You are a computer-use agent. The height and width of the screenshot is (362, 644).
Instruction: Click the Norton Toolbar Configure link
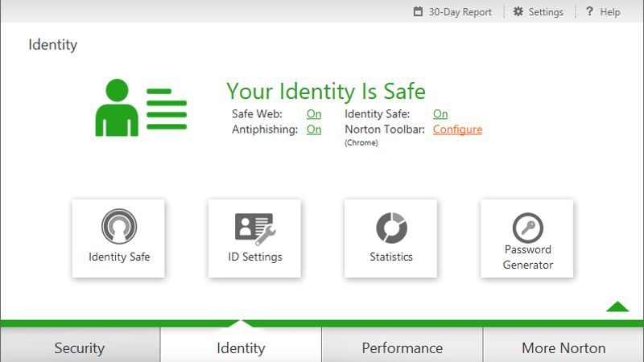[x=457, y=130]
